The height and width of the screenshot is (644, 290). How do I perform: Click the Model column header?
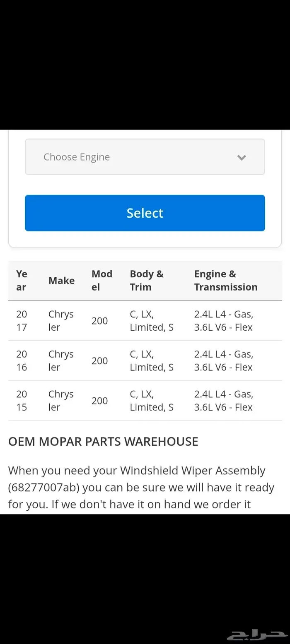point(102,280)
